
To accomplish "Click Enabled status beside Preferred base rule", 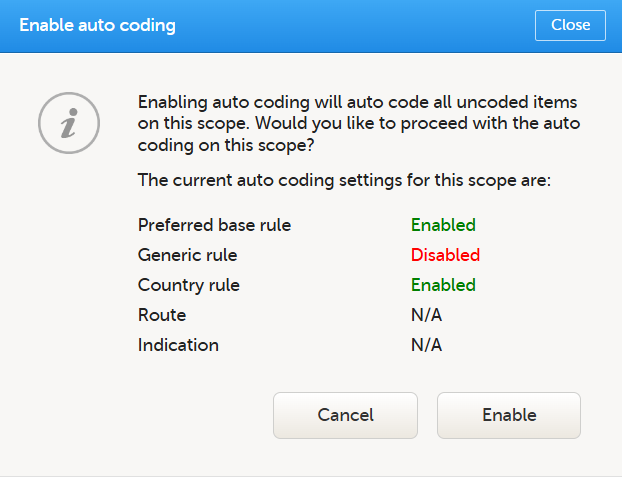I will pos(443,225).
